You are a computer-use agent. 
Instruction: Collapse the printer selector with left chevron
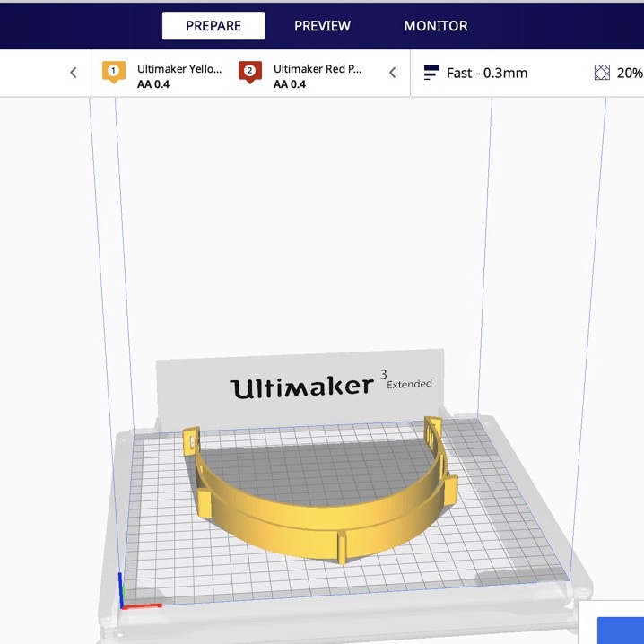74,73
